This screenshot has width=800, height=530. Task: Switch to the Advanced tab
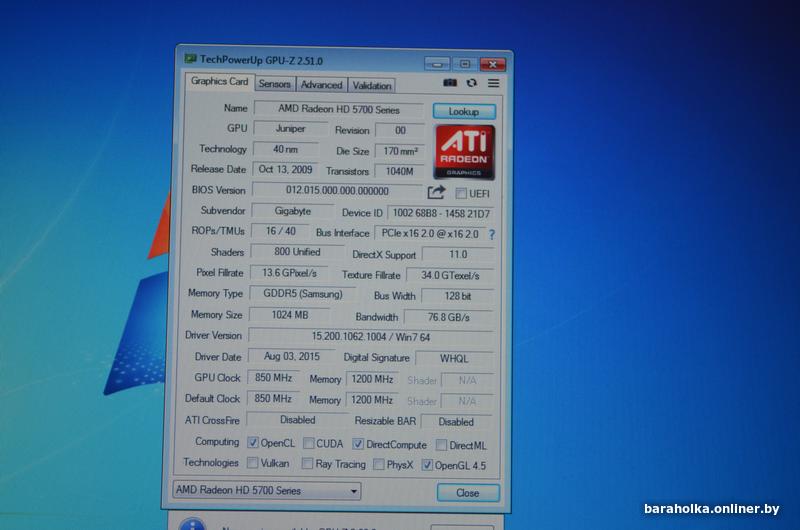321,85
